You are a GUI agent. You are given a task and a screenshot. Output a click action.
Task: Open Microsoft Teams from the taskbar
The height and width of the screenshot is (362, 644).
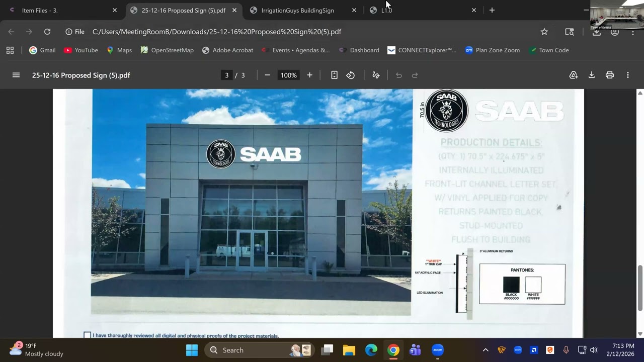click(415, 350)
